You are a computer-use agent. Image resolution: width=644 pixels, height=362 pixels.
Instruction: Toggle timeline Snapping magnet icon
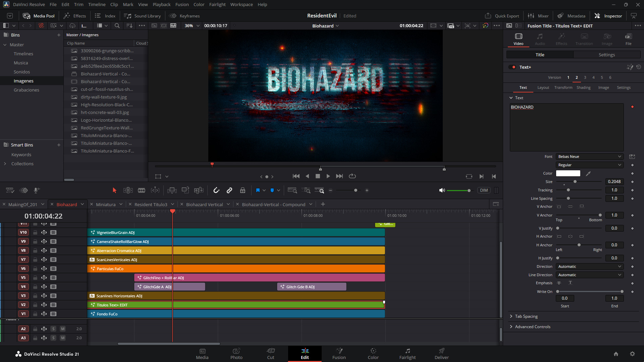(216, 190)
